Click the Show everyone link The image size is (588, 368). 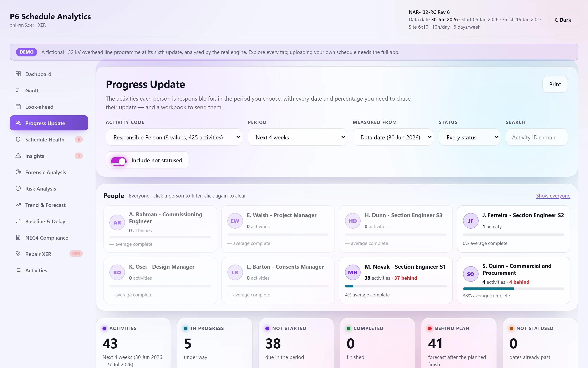(553, 196)
